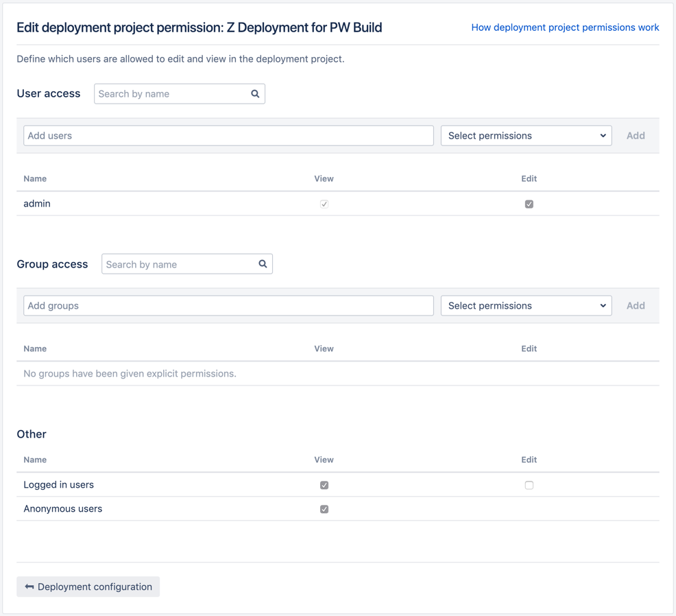Go back to Deployment configuration

88,587
